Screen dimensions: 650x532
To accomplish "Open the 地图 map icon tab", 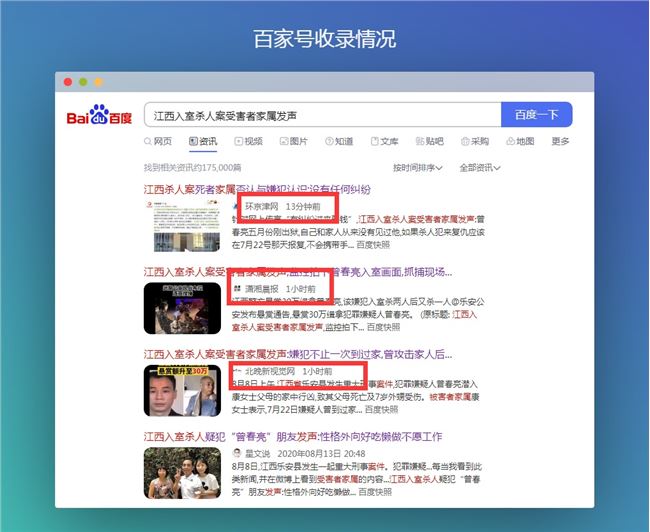I will point(520,141).
